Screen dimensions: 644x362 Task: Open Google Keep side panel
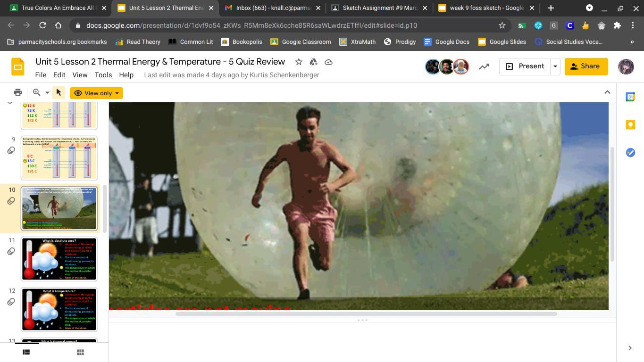tap(630, 124)
